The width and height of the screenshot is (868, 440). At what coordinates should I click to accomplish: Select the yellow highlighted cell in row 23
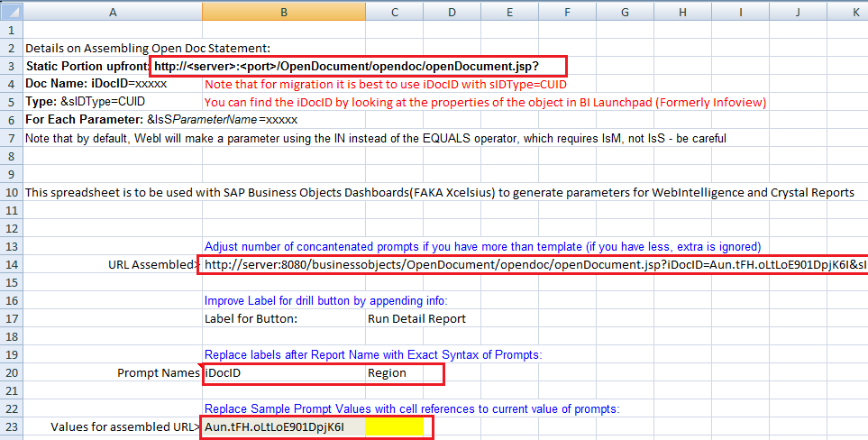tap(394, 426)
